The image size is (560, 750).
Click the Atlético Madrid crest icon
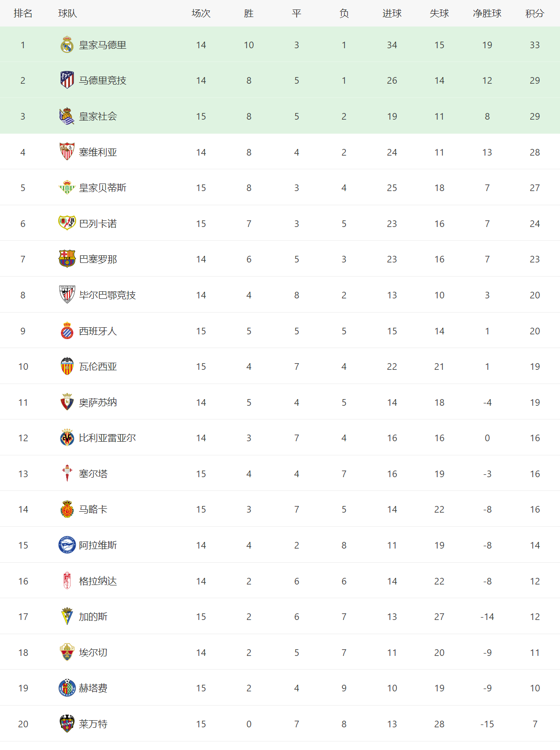click(x=67, y=80)
